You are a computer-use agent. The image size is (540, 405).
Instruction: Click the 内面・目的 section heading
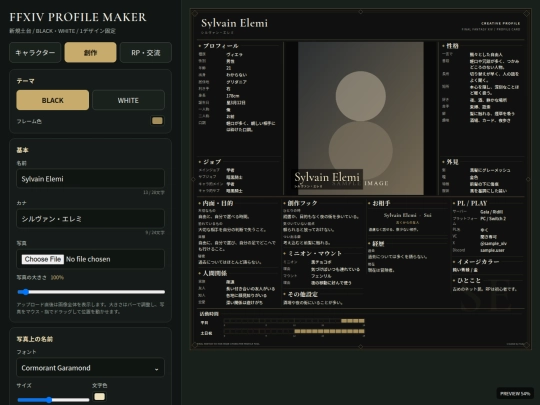point(218,203)
